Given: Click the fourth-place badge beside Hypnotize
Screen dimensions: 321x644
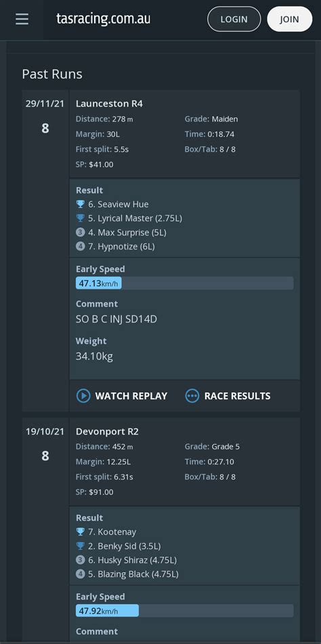Looking at the screenshot, I should (81, 247).
